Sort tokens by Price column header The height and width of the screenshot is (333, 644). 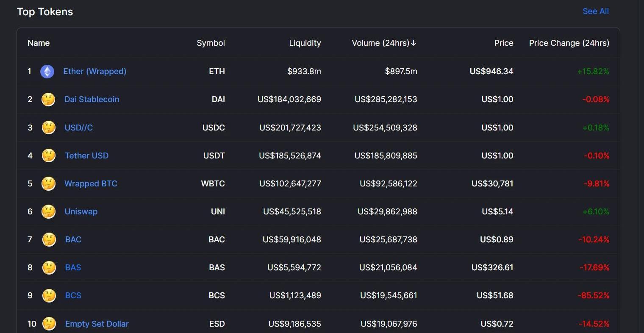503,43
